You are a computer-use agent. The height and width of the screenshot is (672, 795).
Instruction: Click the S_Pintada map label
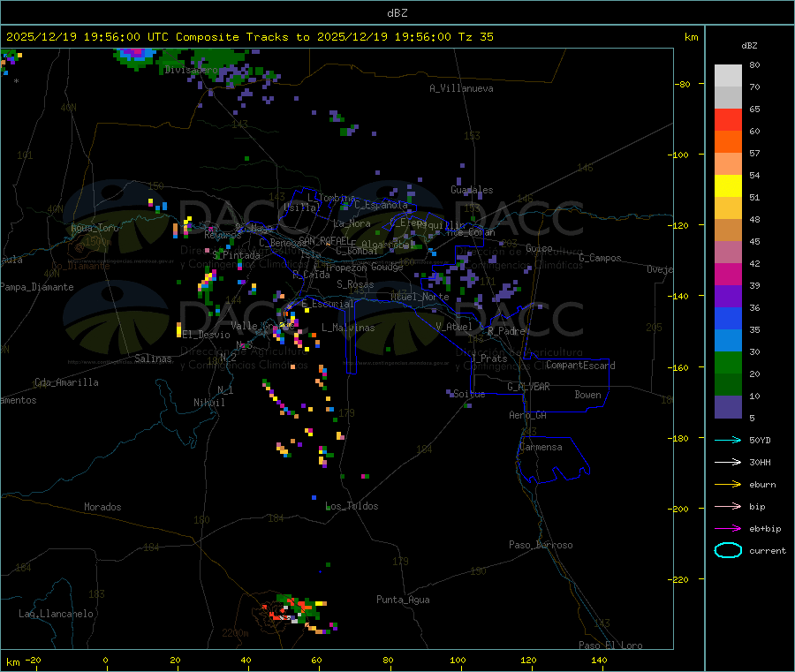click(x=236, y=255)
